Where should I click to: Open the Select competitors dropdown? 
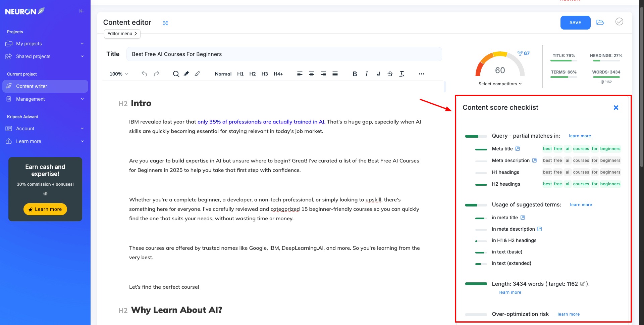[500, 84]
